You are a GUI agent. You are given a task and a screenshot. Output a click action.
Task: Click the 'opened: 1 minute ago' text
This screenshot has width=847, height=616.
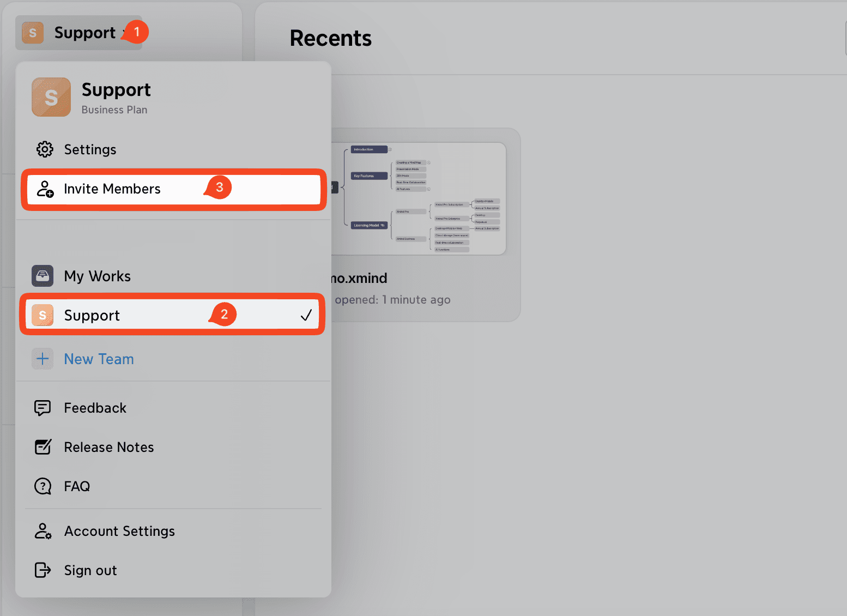[x=392, y=300]
